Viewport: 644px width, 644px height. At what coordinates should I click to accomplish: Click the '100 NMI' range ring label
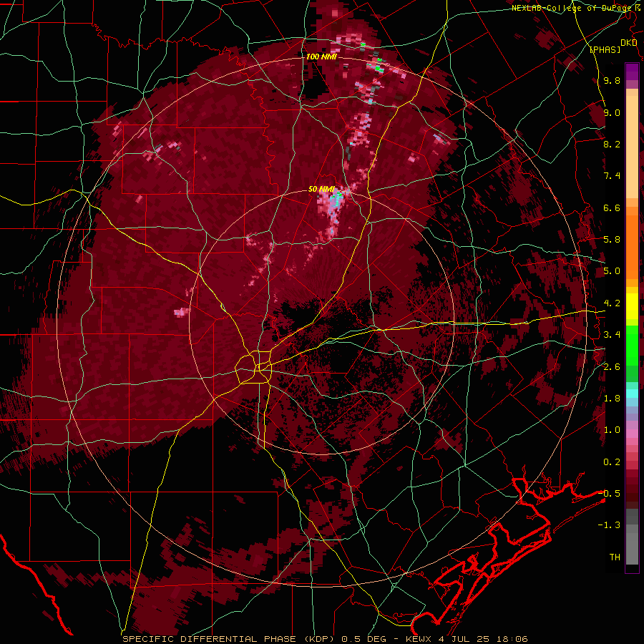[x=321, y=57]
